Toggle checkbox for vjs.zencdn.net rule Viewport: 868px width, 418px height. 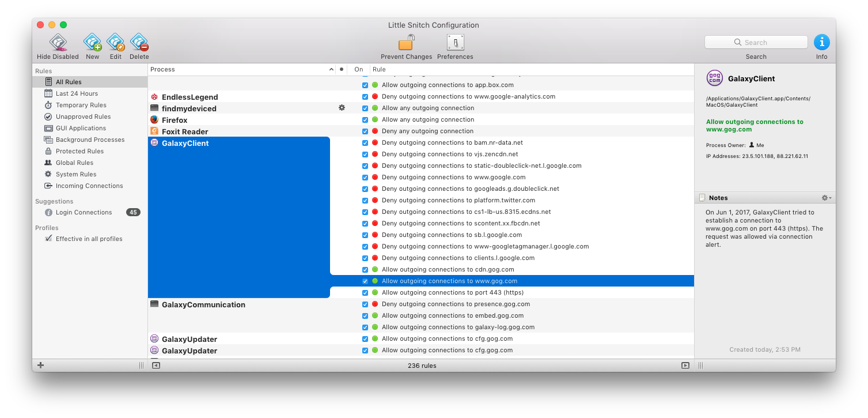pyautogui.click(x=365, y=155)
